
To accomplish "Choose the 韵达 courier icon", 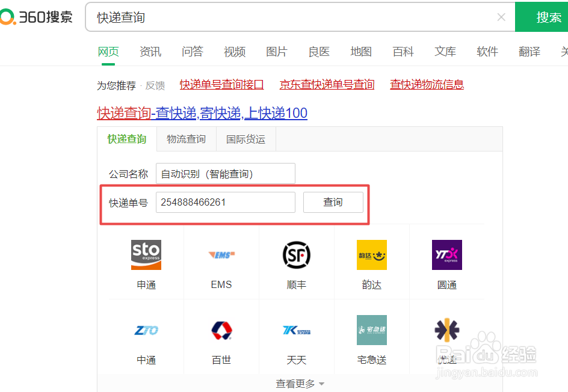I will [372, 255].
